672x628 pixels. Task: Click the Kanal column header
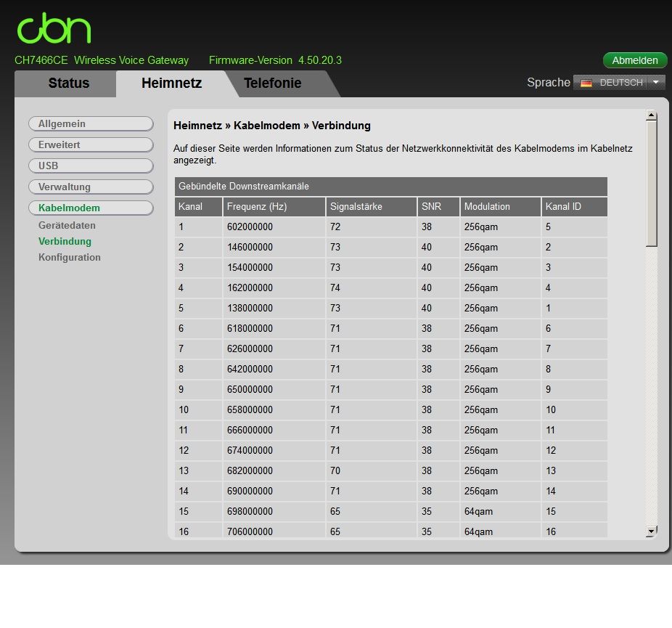point(198,207)
